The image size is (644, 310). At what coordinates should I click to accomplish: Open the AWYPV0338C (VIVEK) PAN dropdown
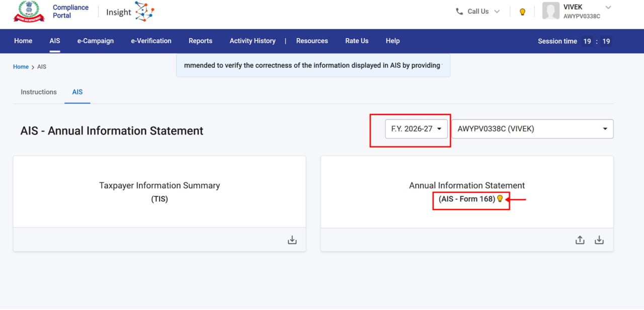tap(532, 129)
